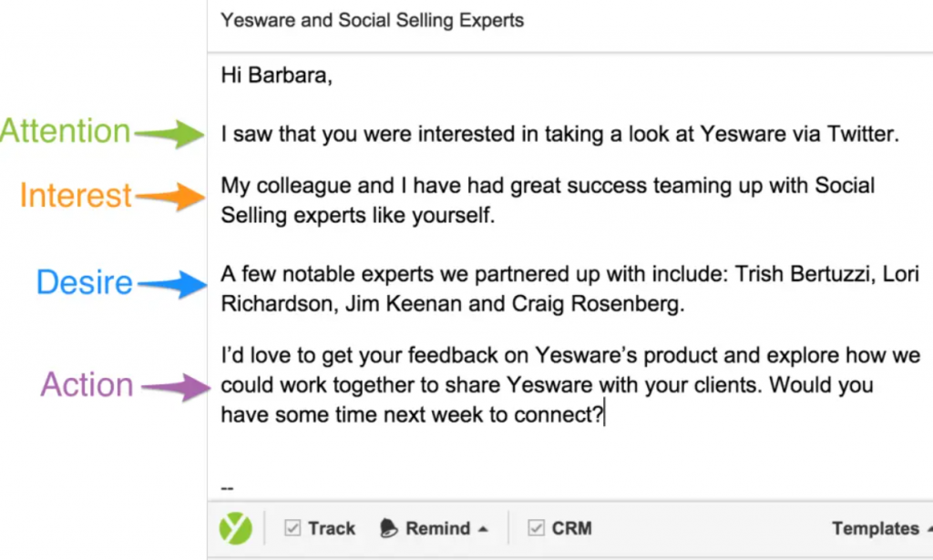Expand the Remind dropdown arrow
The width and height of the screenshot is (933, 560).
point(483,529)
